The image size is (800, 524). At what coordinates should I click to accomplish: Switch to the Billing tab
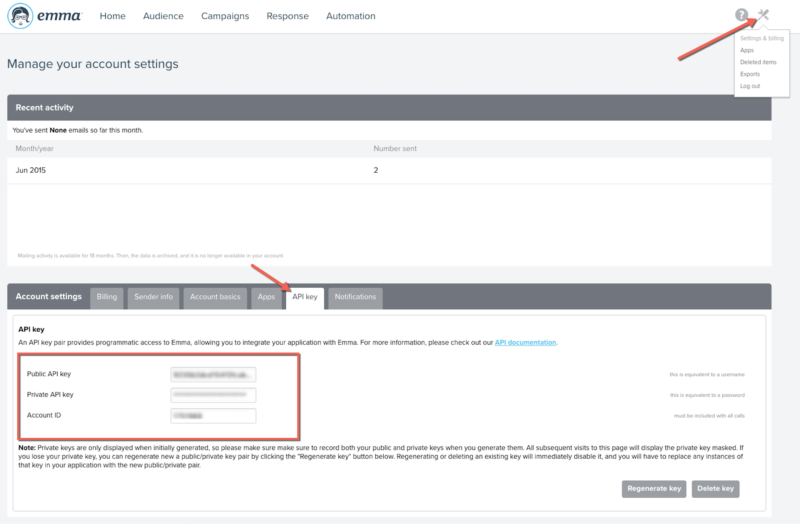(107, 297)
